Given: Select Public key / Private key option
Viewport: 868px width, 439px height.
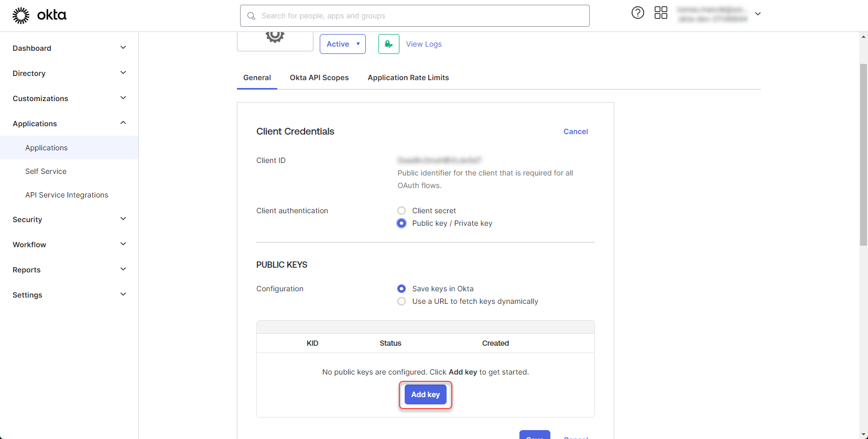Looking at the screenshot, I should click(x=402, y=223).
